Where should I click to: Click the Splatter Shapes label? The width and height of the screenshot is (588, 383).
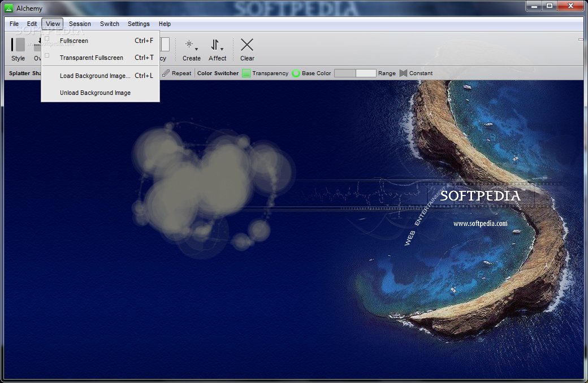tap(25, 73)
